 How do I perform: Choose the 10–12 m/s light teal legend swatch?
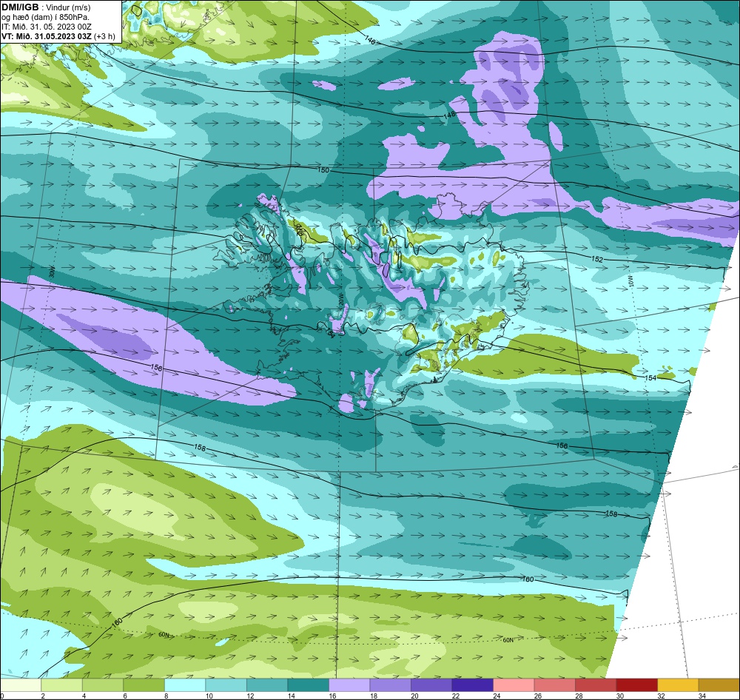click(x=226, y=685)
